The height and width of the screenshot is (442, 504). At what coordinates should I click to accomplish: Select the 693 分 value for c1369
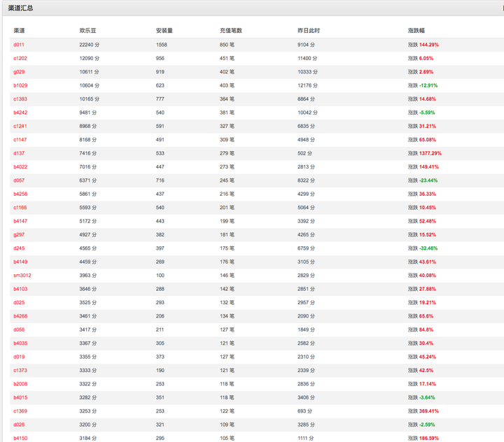click(x=304, y=411)
